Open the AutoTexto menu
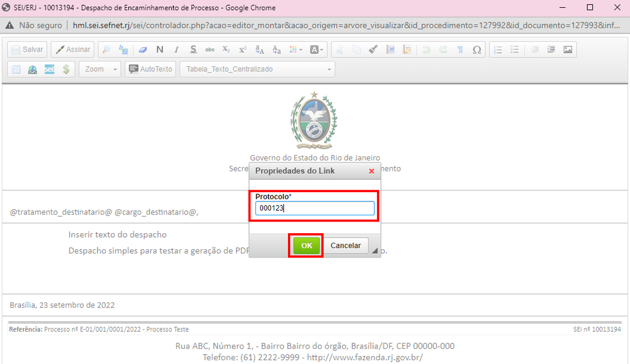This screenshot has height=364, width=630. [x=150, y=70]
